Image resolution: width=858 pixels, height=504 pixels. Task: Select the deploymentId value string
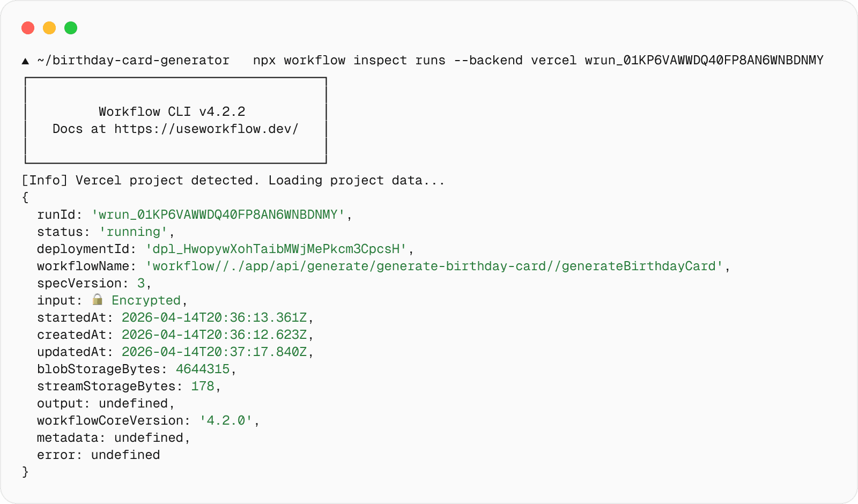click(276, 249)
